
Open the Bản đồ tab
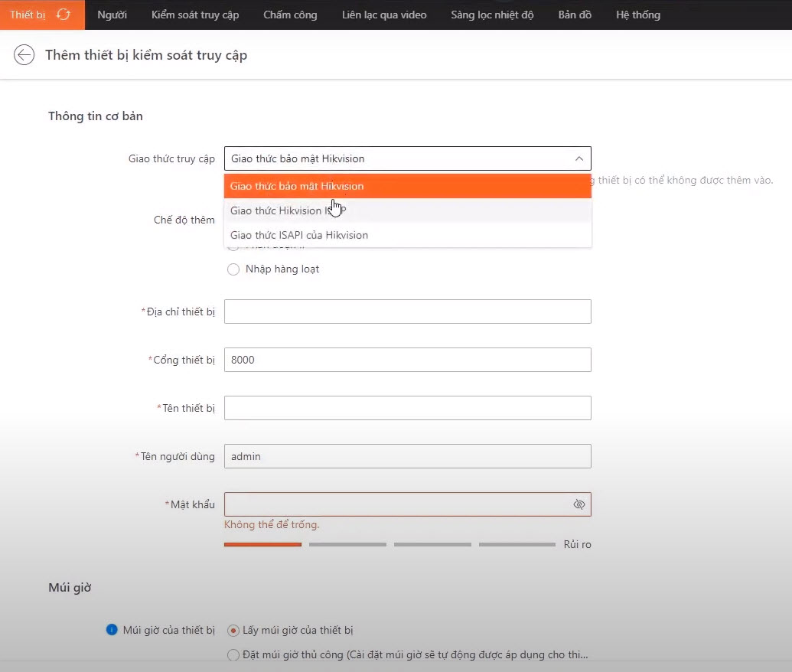[575, 15]
